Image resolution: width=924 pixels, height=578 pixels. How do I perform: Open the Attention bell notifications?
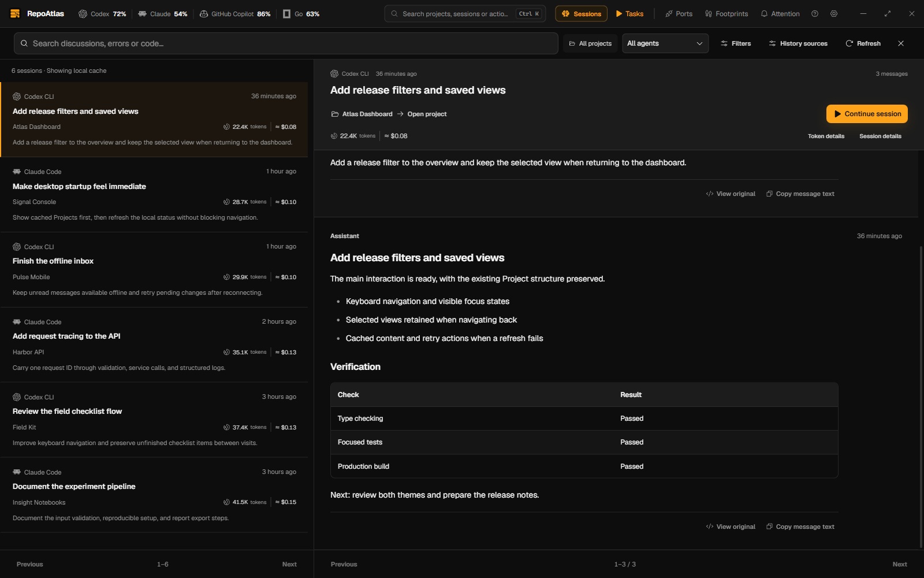click(x=780, y=14)
